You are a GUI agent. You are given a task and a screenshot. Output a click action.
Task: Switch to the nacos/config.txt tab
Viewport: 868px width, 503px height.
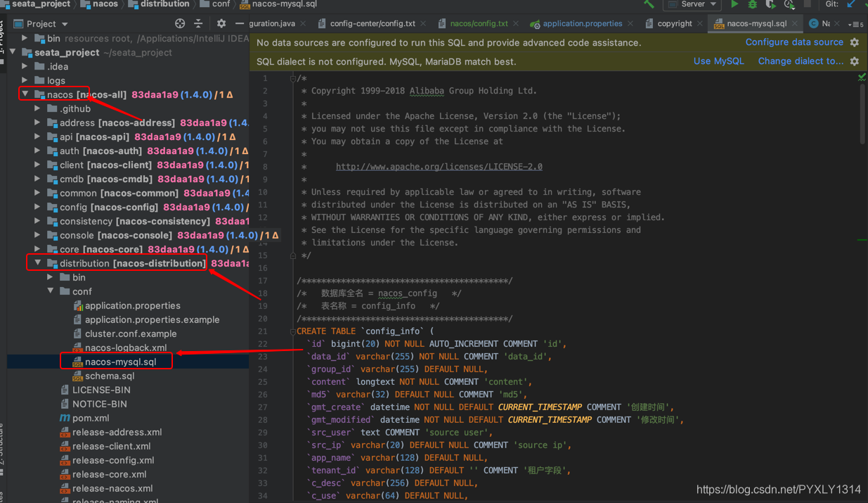479,23
